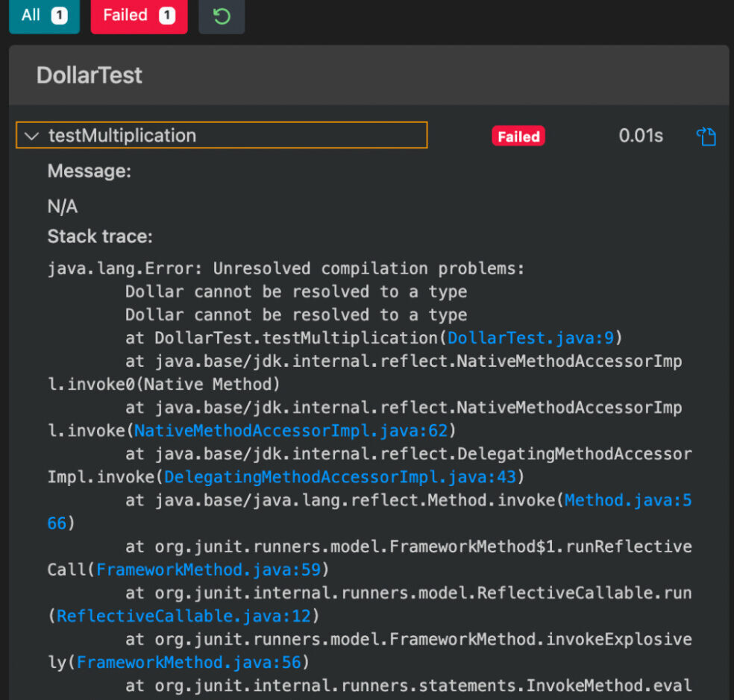Click the 'Stack trace:' label
This screenshot has height=700, width=734.
[100, 236]
